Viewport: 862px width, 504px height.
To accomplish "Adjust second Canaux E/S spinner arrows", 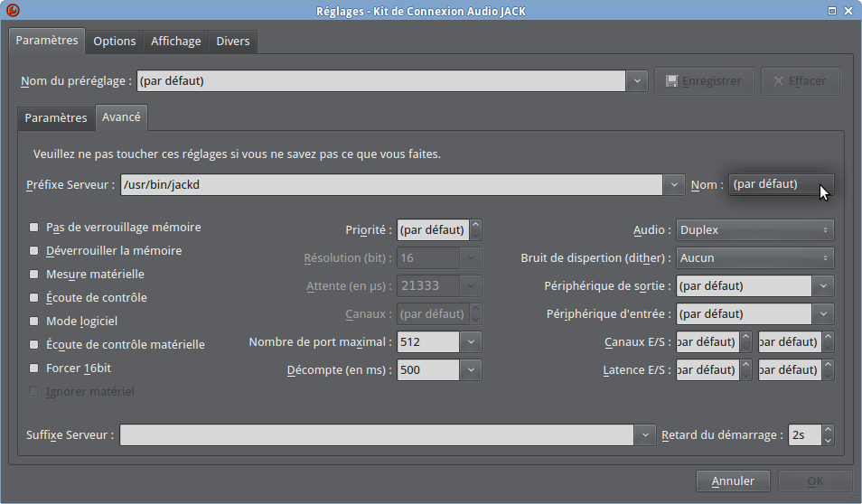I will [828, 341].
